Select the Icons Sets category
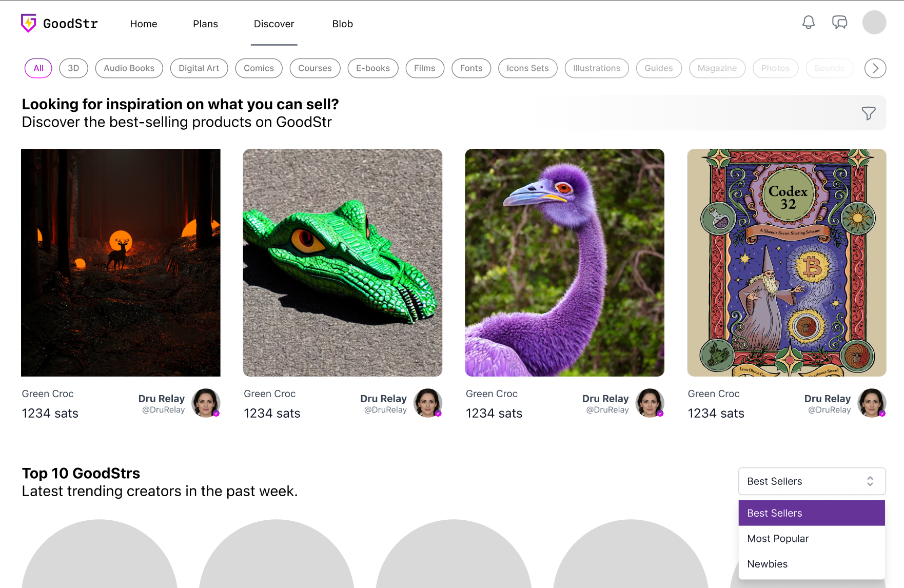The width and height of the screenshot is (904, 588). tap(528, 68)
